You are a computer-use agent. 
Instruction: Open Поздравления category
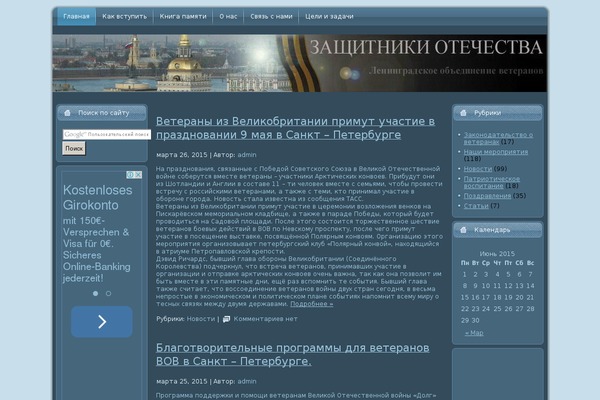(x=487, y=196)
